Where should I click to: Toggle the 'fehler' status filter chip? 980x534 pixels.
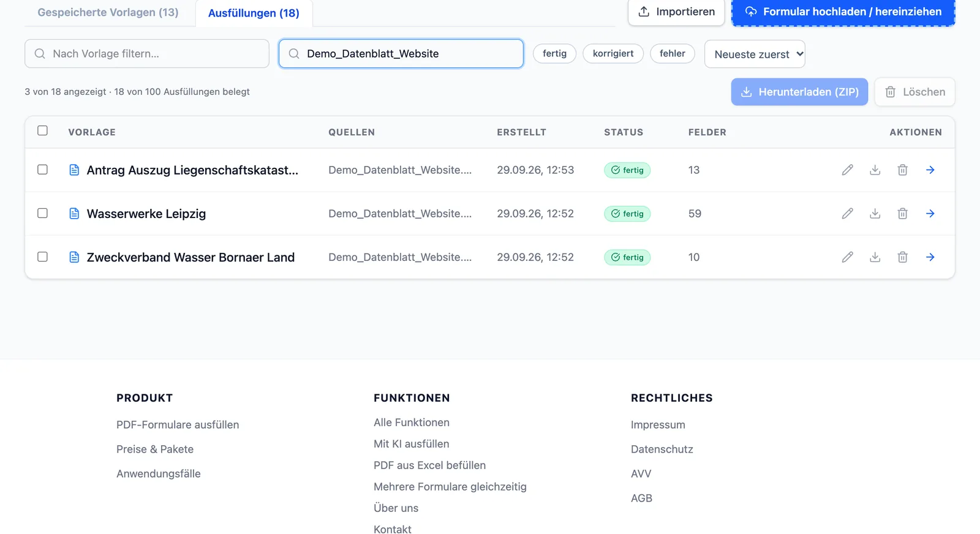(x=673, y=54)
